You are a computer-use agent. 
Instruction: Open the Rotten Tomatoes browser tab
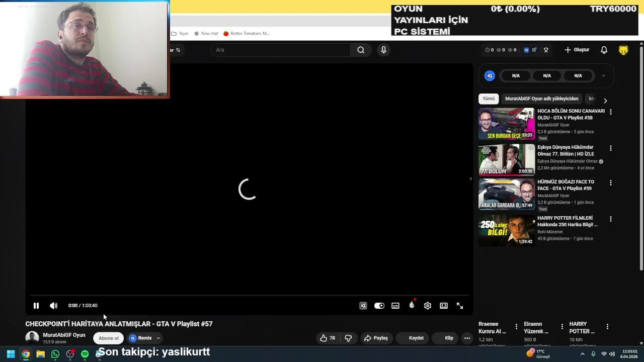[247, 34]
